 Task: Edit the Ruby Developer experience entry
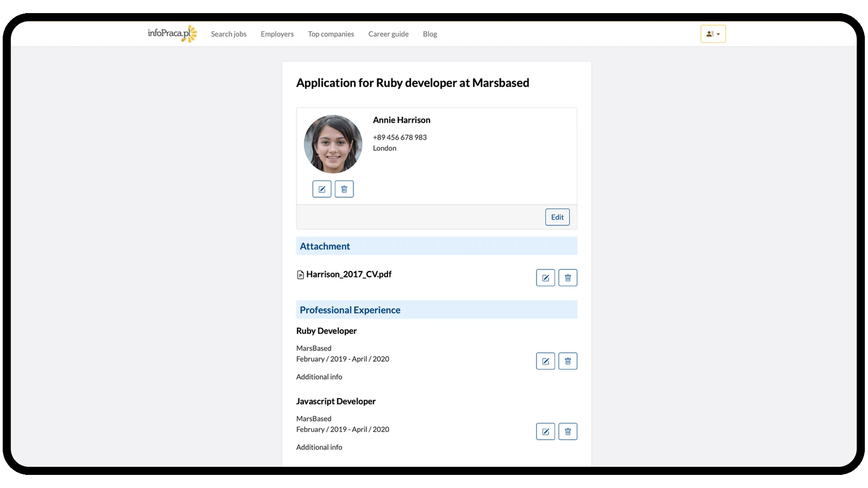(x=545, y=361)
